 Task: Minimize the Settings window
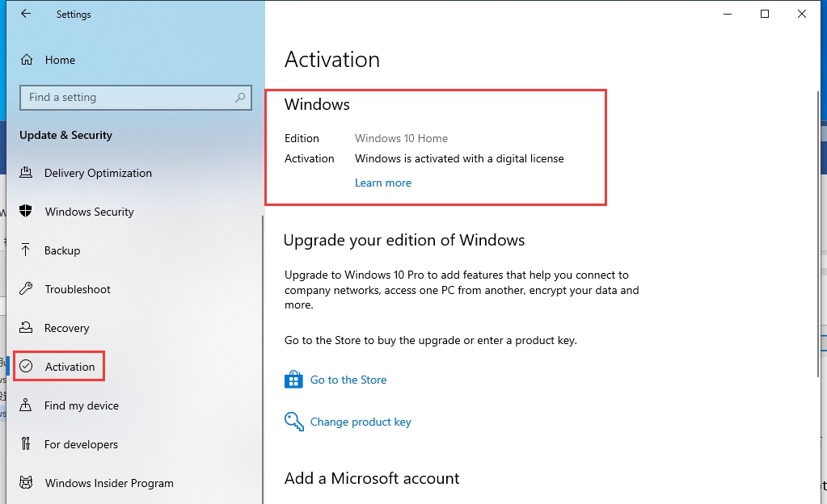pyautogui.click(x=728, y=15)
